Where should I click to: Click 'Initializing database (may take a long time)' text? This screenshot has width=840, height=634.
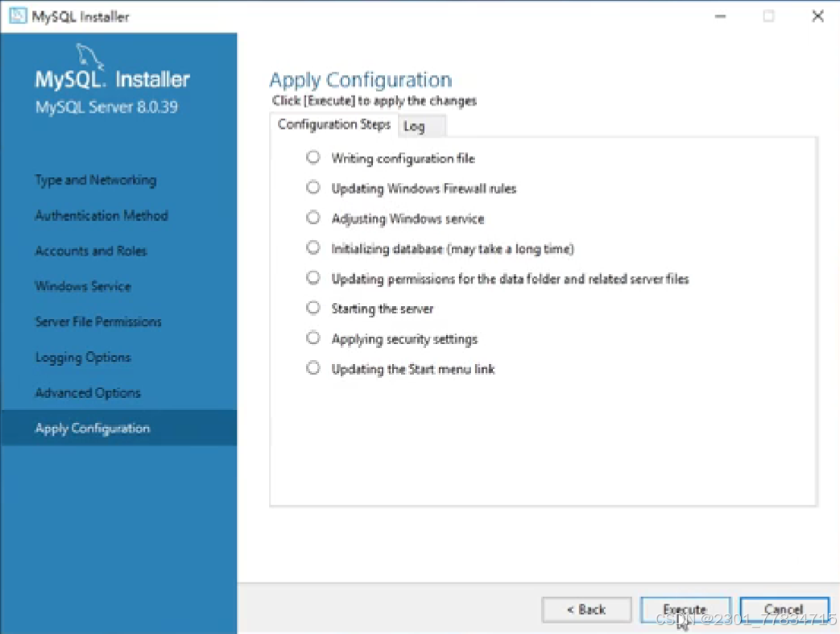[453, 249]
